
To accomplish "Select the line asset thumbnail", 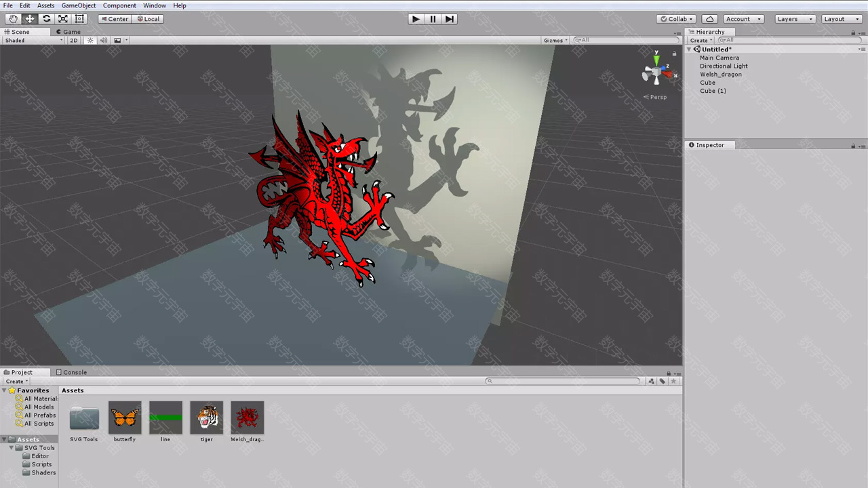I will tap(165, 418).
